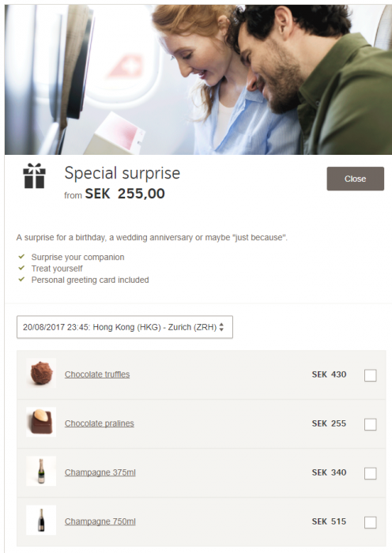Image resolution: width=392 pixels, height=553 pixels.
Task: Click the flight selector up-down arrows
Action: [x=221, y=327]
